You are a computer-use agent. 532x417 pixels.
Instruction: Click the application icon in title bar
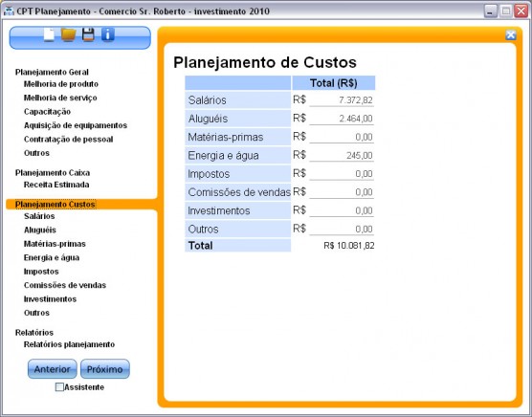[9, 11]
